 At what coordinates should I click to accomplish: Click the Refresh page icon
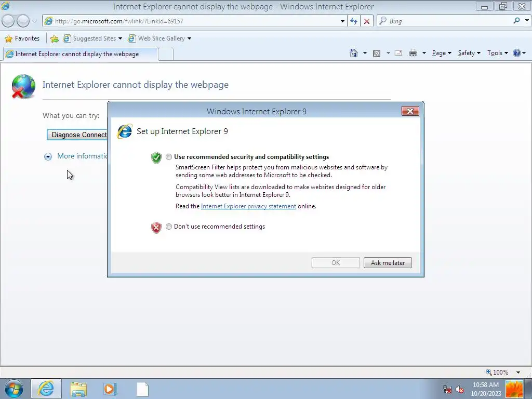[353, 21]
